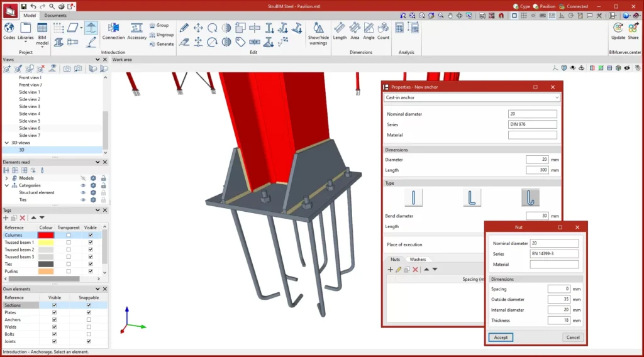Switch to the Documents tab
Screen dimensions: 644x357
55,15
